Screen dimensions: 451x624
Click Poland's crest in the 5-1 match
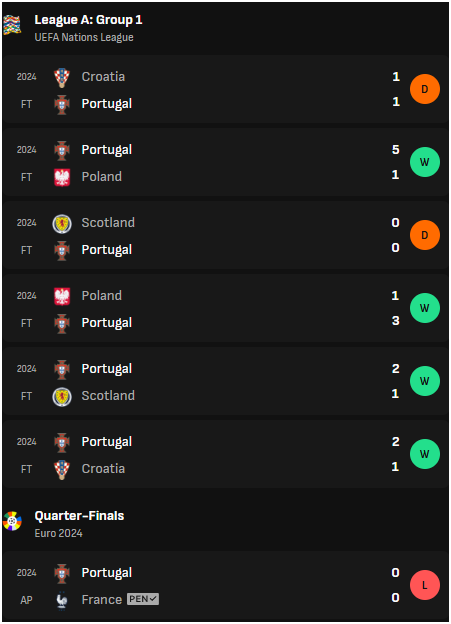62,177
